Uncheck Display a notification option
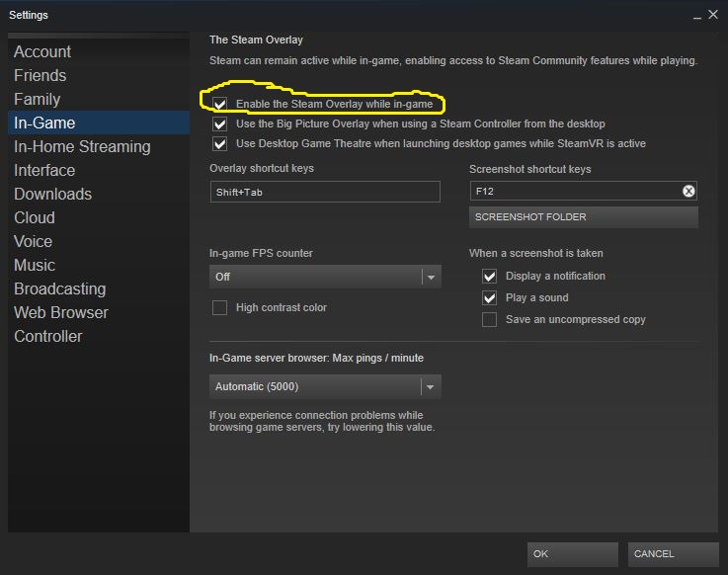The width and height of the screenshot is (728, 575). pos(489,277)
